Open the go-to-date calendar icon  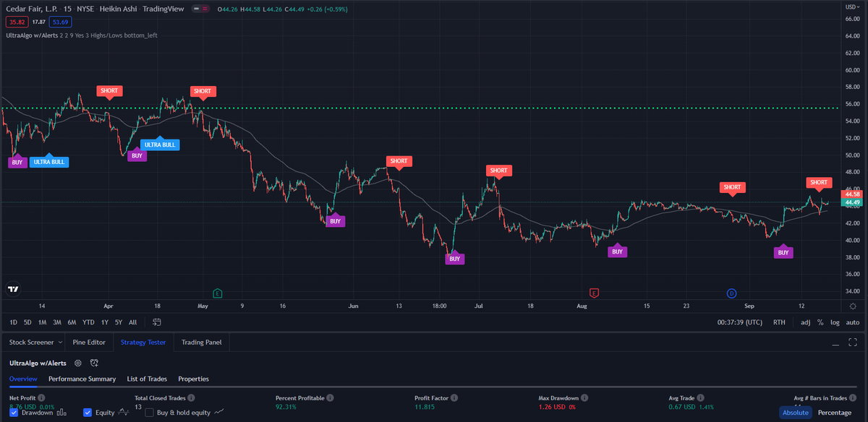point(157,322)
